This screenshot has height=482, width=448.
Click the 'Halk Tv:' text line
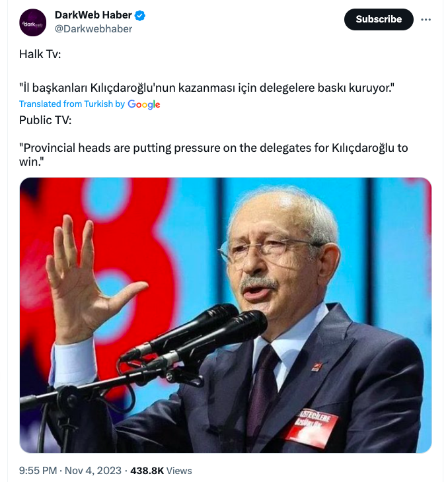pyautogui.click(x=40, y=54)
